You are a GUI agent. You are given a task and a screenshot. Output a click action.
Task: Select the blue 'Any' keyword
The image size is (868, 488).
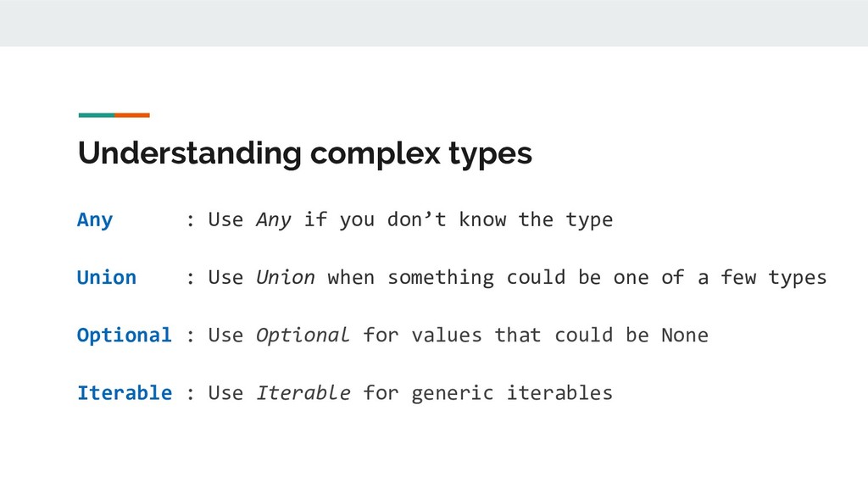[95, 220]
